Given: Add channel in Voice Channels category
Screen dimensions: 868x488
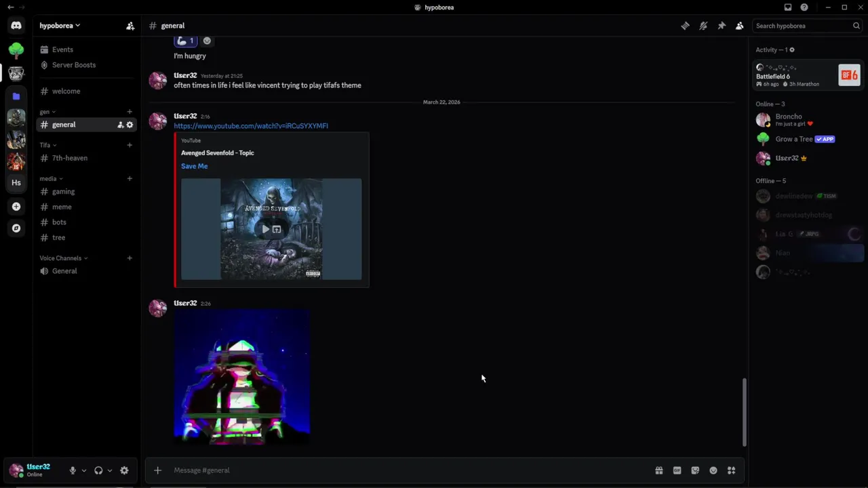Looking at the screenshot, I should pos(130,258).
